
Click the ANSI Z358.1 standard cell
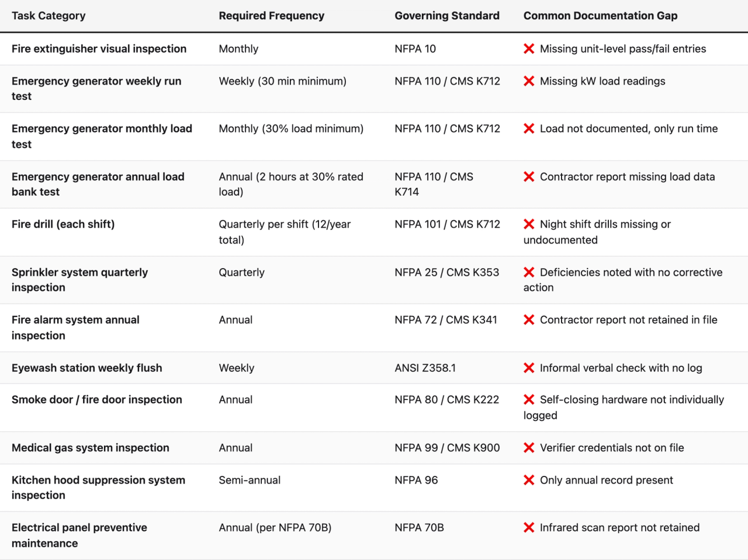coord(425,368)
